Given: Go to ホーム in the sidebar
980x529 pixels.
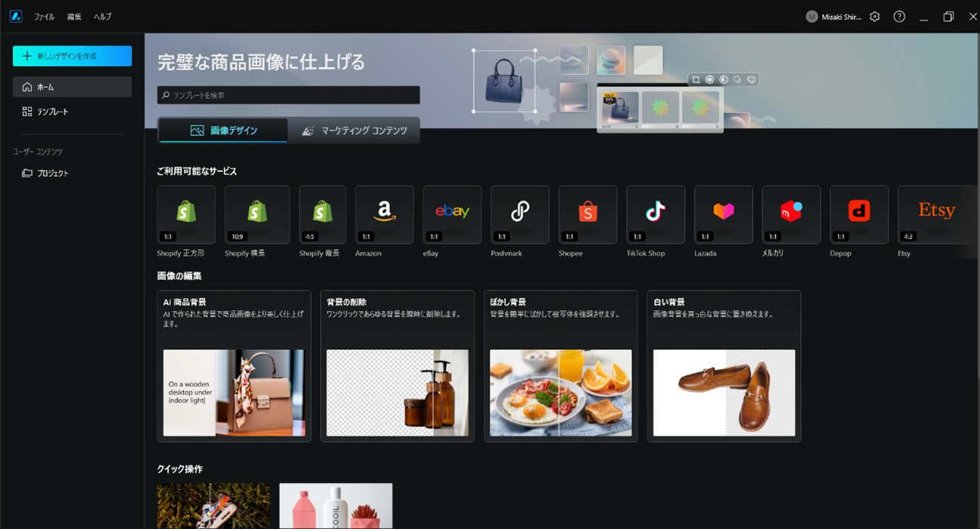Looking at the screenshot, I should 72,87.
